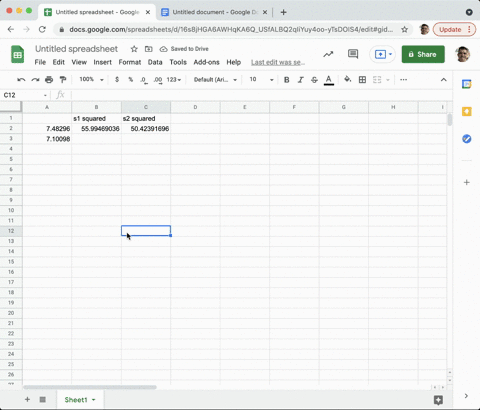Click the Undo icon in toolbar

[x=21, y=80]
